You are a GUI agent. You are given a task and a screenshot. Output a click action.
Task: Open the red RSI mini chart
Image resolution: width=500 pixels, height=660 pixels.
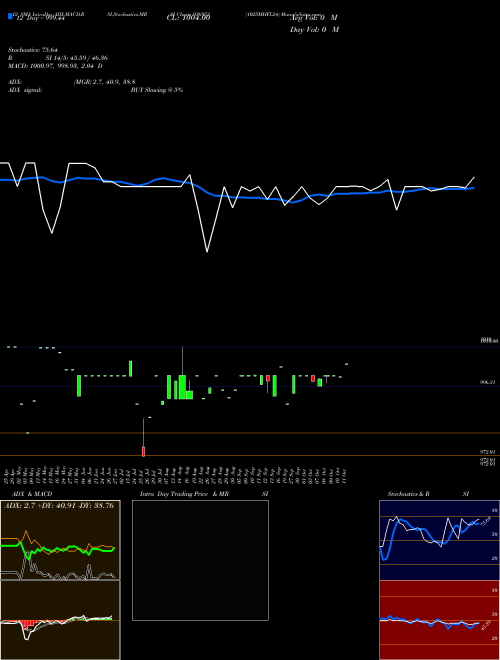point(439,620)
